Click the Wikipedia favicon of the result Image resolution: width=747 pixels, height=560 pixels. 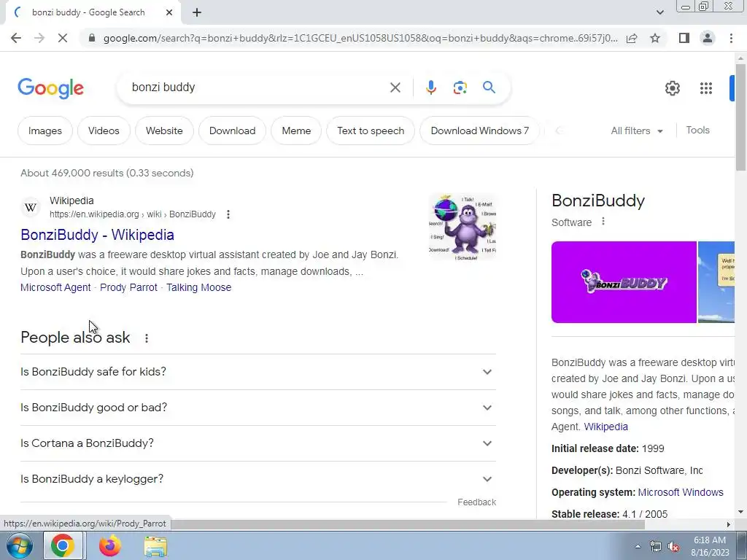31,208
